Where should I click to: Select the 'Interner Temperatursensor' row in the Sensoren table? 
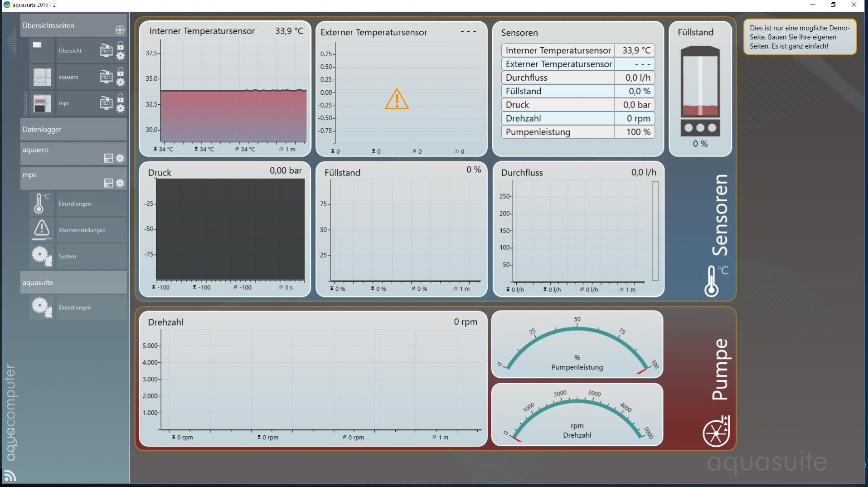[578, 50]
